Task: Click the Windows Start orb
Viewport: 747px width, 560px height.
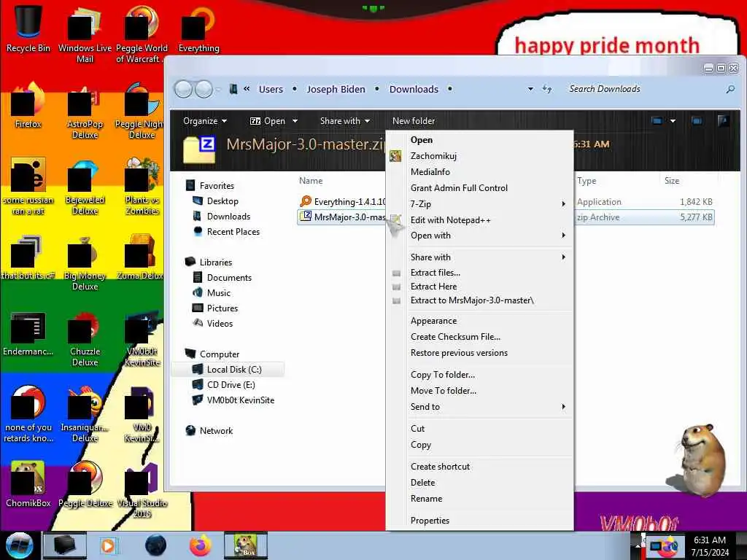Action: point(20,545)
